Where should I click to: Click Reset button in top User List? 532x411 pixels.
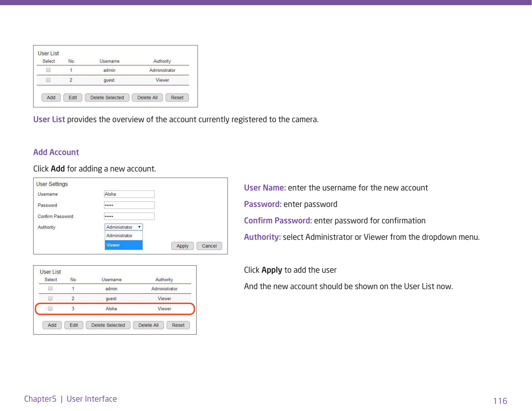pos(177,98)
